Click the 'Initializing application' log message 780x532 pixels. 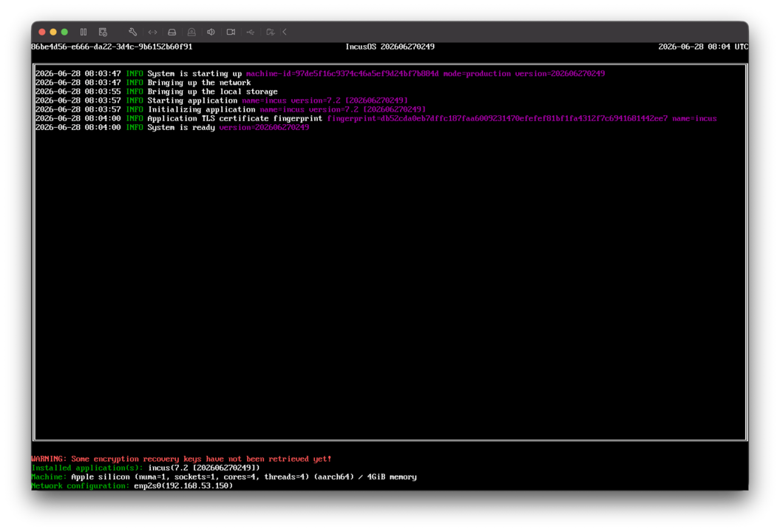point(201,109)
